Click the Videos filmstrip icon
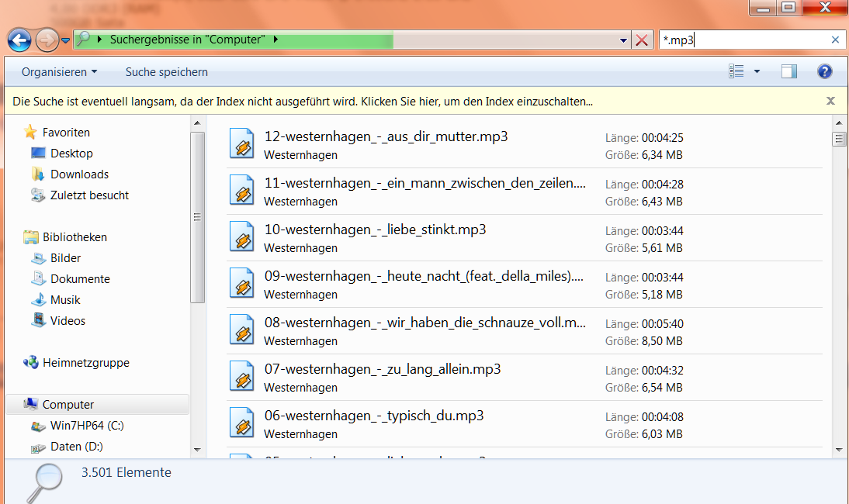 point(38,320)
